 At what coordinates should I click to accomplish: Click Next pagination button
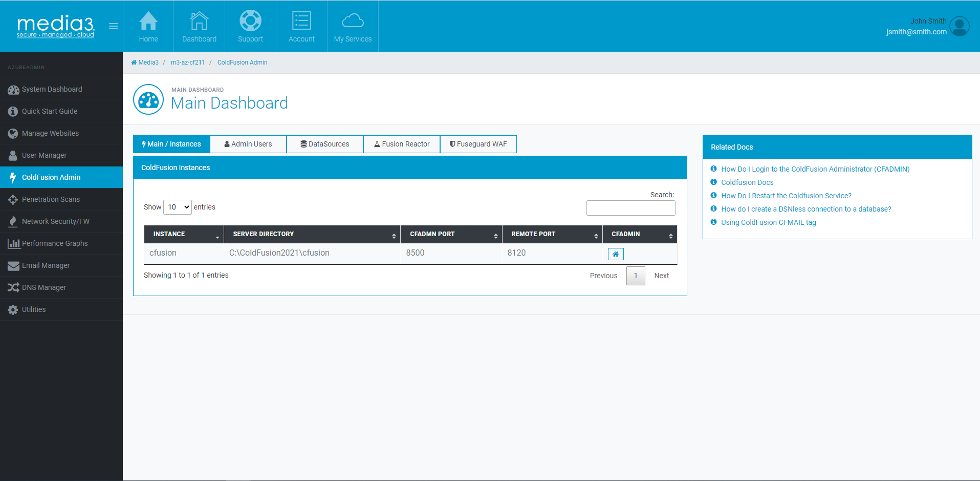(662, 276)
